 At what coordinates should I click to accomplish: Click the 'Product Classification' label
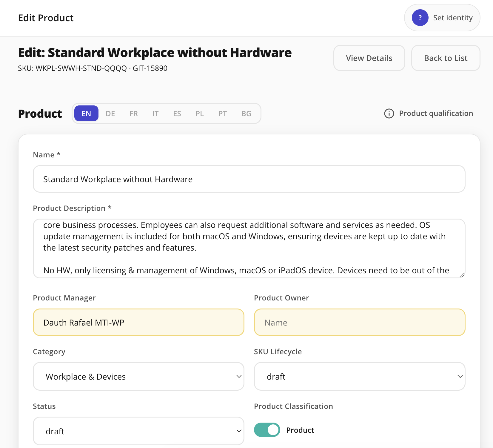293,406
